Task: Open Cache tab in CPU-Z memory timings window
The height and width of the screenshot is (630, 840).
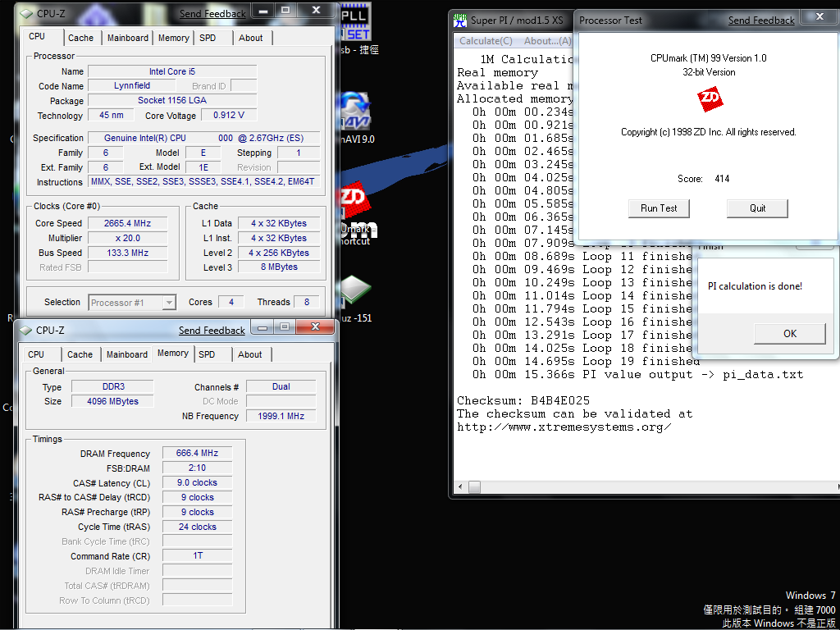Action: click(x=80, y=354)
